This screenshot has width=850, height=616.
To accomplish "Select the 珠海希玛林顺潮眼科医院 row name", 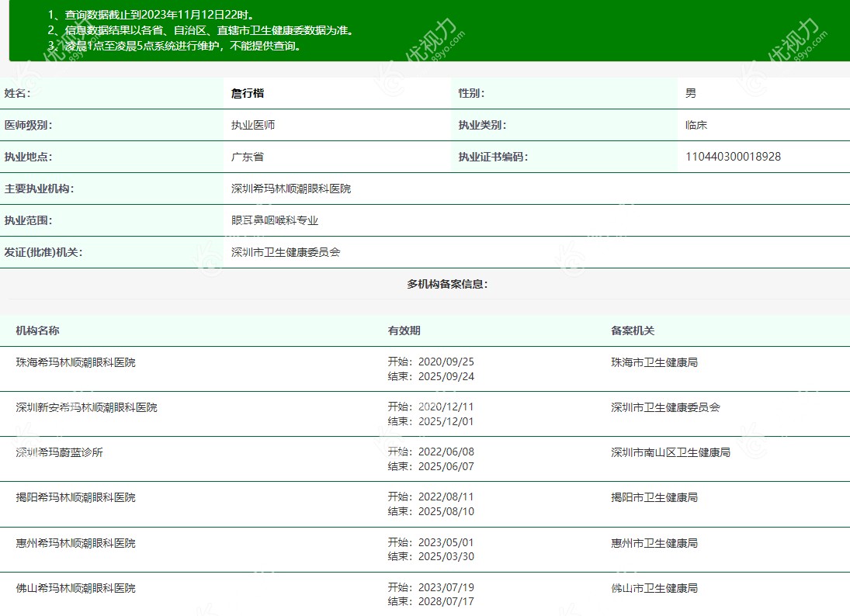I will pos(75,362).
